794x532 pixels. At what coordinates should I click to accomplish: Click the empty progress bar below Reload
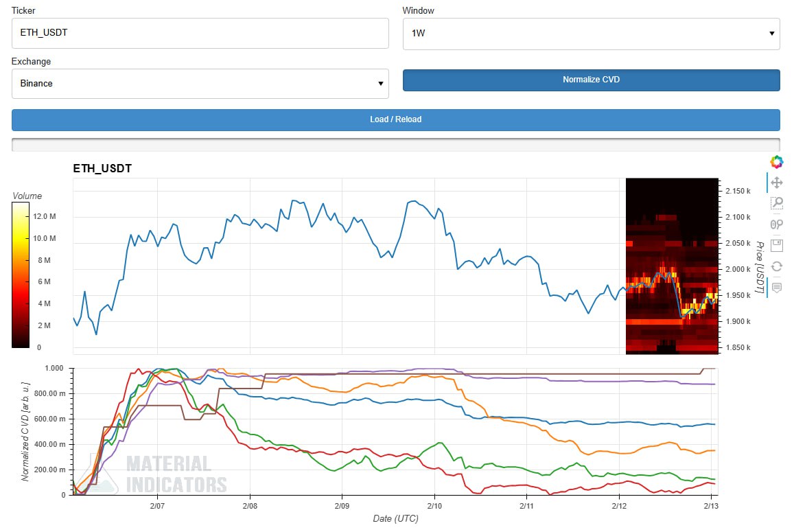click(395, 144)
